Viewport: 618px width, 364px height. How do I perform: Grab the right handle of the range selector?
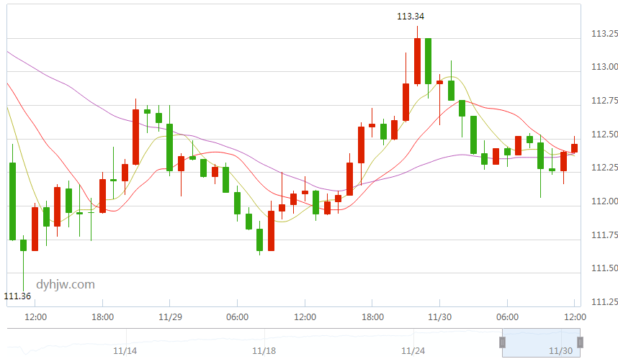pos(580,342)
